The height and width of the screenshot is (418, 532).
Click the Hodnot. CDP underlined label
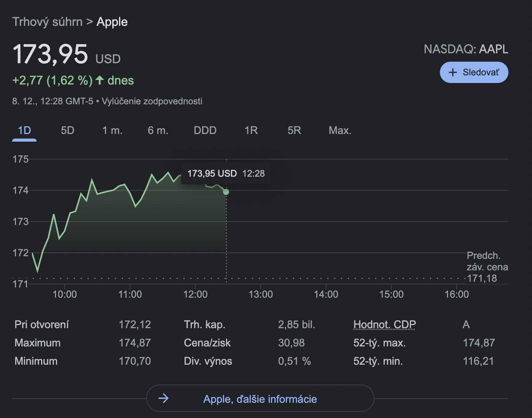(384, 324)
